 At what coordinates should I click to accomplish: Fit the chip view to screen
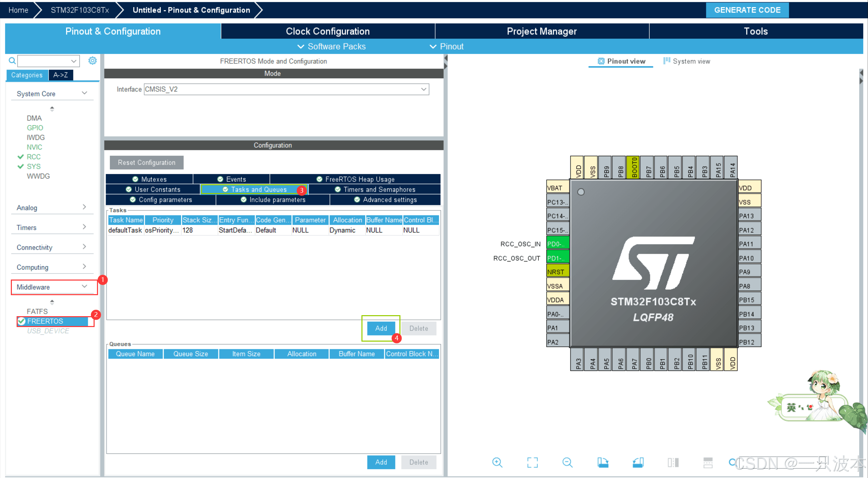532,462
